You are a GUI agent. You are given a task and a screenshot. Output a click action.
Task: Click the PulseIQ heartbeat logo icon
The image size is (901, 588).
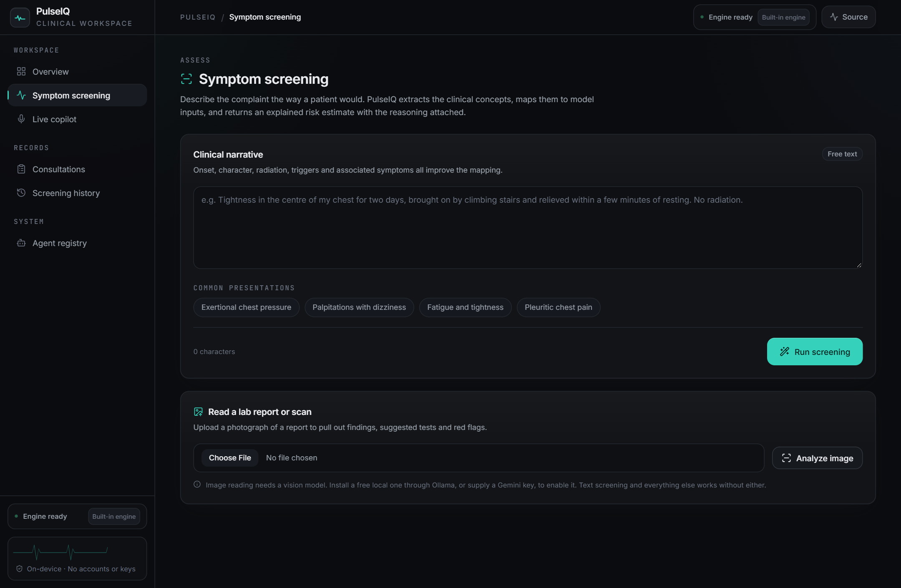click(x=20, y=18)
